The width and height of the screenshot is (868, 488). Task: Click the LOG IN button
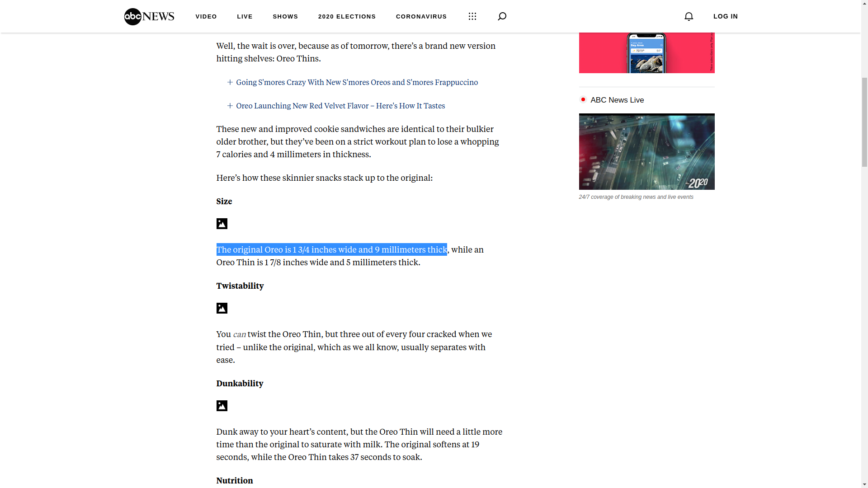pyautogui.click(x=725, y=16)
